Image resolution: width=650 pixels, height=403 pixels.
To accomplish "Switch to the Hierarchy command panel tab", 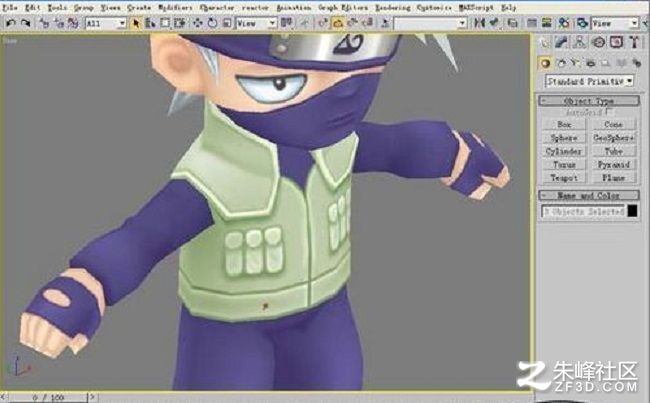I will [x=580, y=42].
